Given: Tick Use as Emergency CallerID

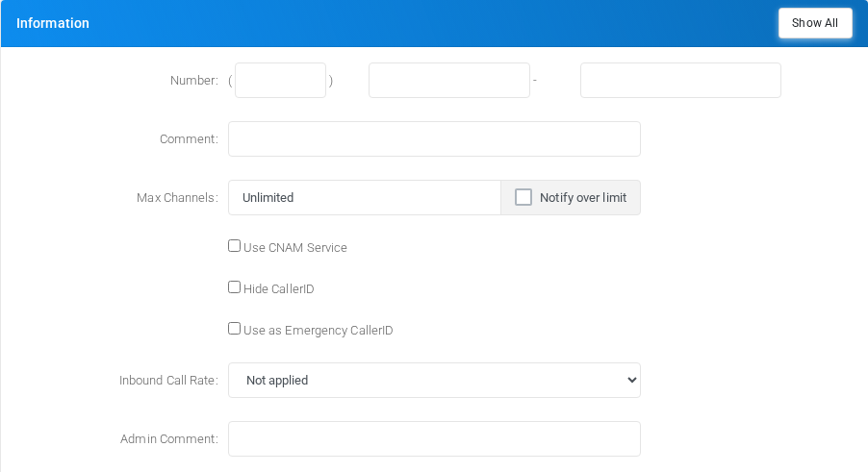Looking at the screenshot, I should [234, 329].
